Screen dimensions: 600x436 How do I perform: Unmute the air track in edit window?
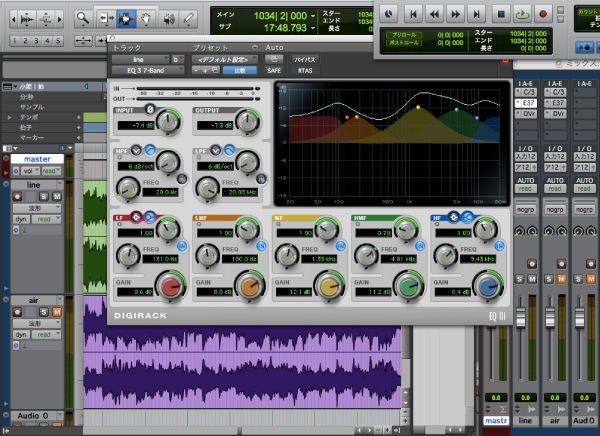click(x=57, y=312)
